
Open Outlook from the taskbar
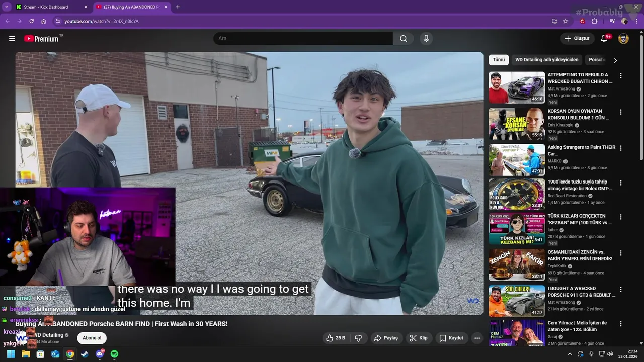(55, 354)
